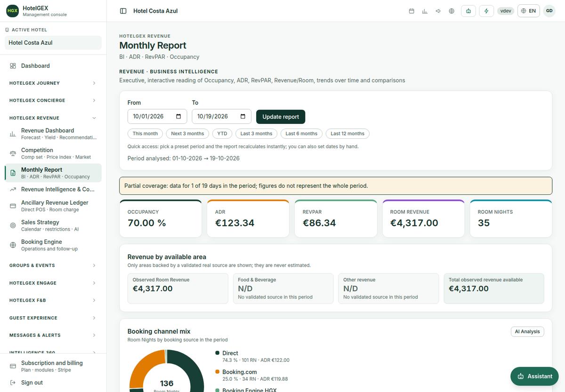Screen dimensions: 565x392
Task: Click the megaphone icon in top bar
Action: point(438,11)
